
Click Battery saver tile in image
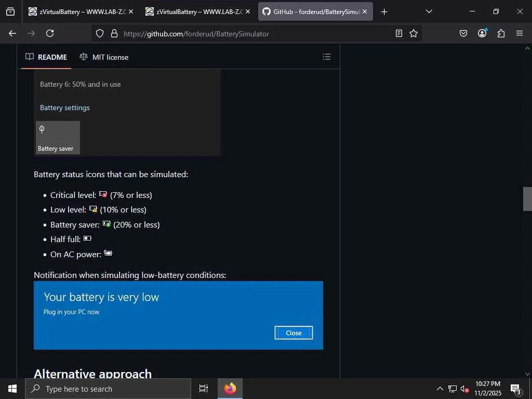pyautogui.click(x=58, y=137)
